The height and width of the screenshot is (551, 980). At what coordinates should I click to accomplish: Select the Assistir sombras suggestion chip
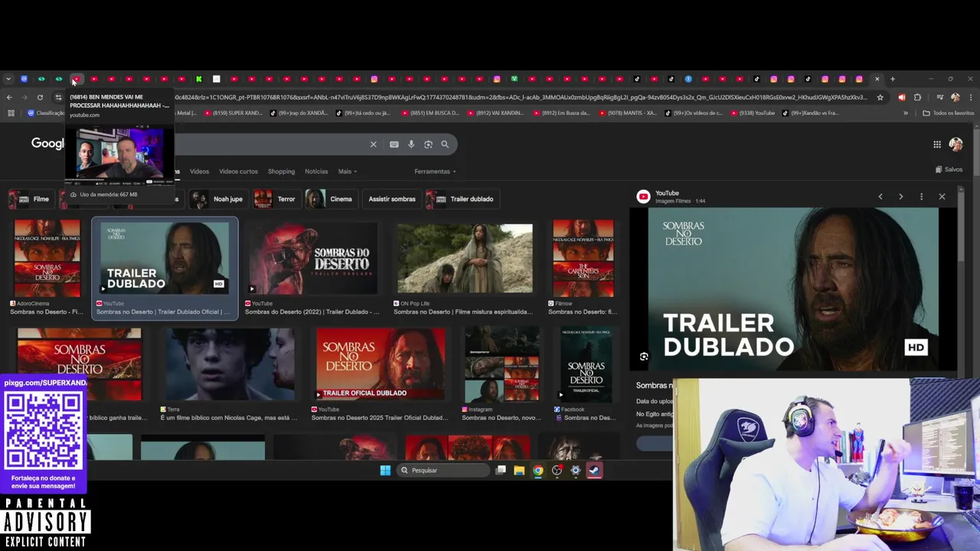click(392, 199)
